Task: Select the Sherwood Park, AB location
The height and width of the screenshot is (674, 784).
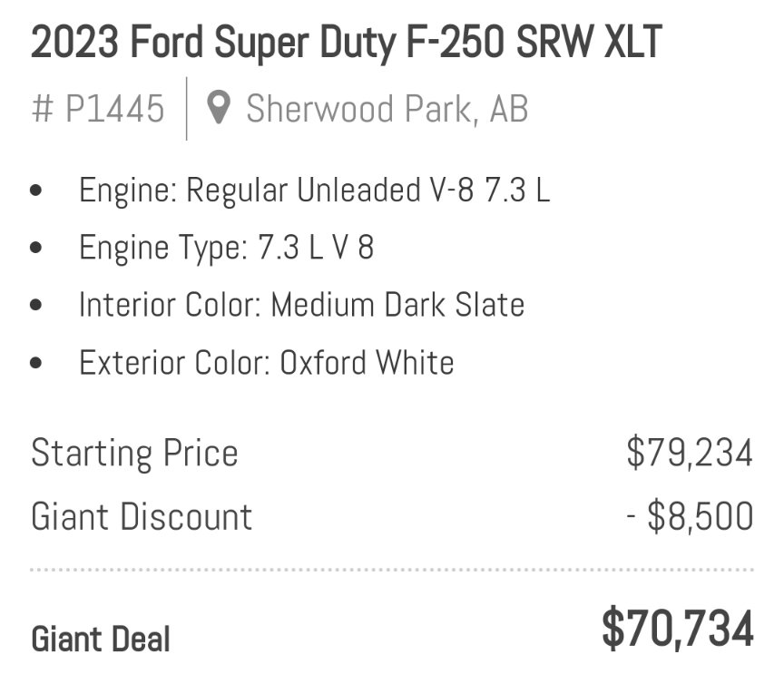Action: point(387,109)
